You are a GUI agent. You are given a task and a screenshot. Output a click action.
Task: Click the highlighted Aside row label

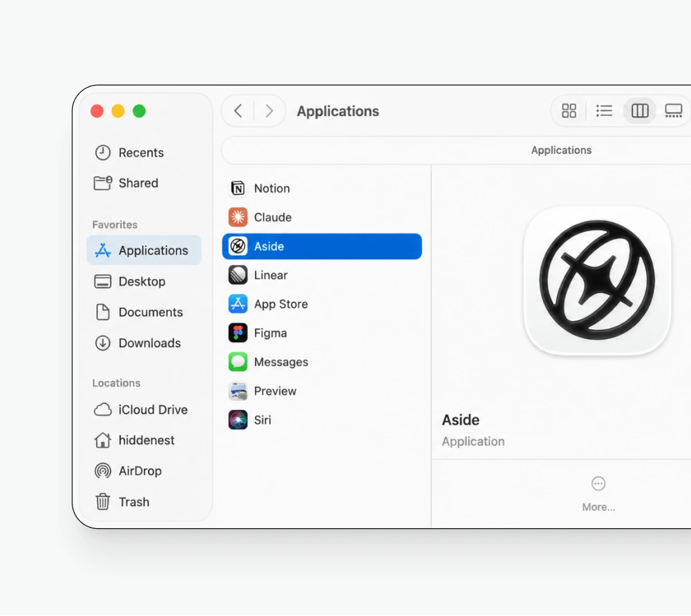(x=269, y=247)
